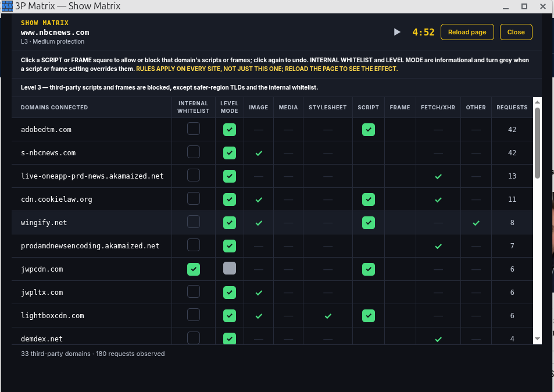Click the SCRIPT column header
Screen dimensions: 554x392
(x=368, y=108)
